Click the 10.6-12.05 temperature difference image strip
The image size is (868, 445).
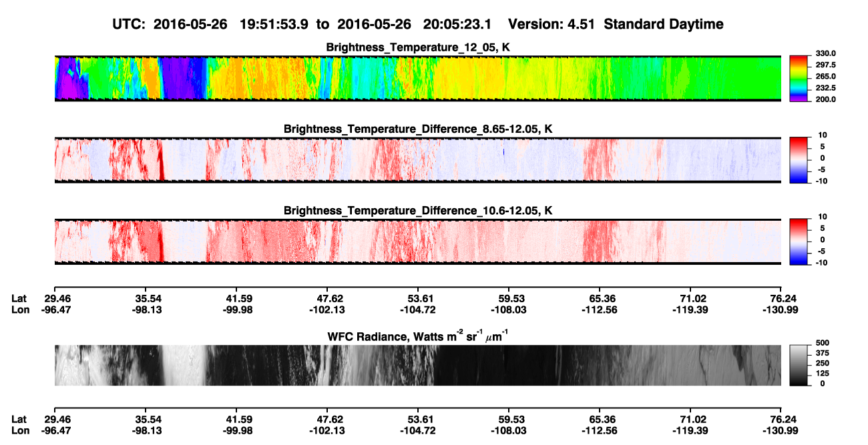[418, 242]
